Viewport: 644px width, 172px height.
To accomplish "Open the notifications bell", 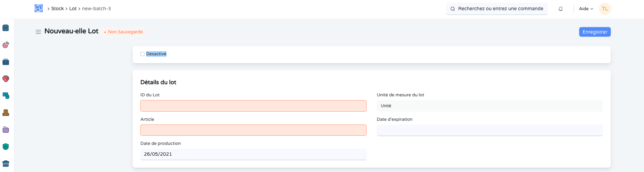I will 561,9.
